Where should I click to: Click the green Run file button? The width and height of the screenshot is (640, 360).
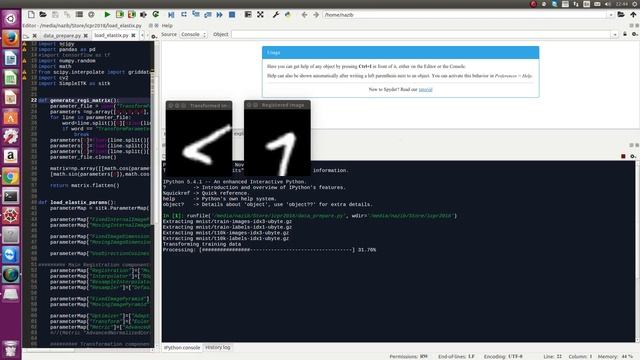(x=107, y=15)
